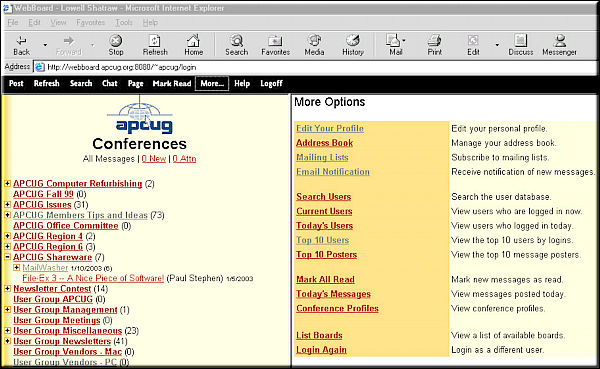Image resolution: width=600 pixels, height=369 pixels.
Task: Open the Back button history dropdown arrow
Action: point(45,45)
